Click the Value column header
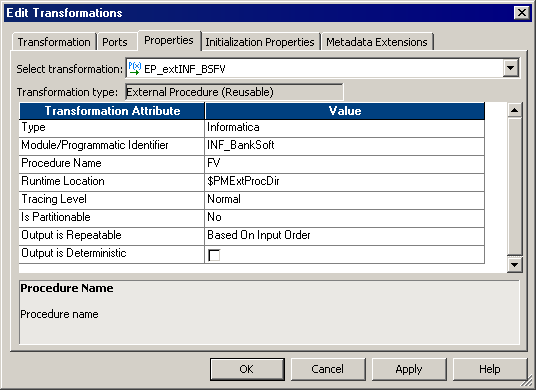 [x=345, y=111]
